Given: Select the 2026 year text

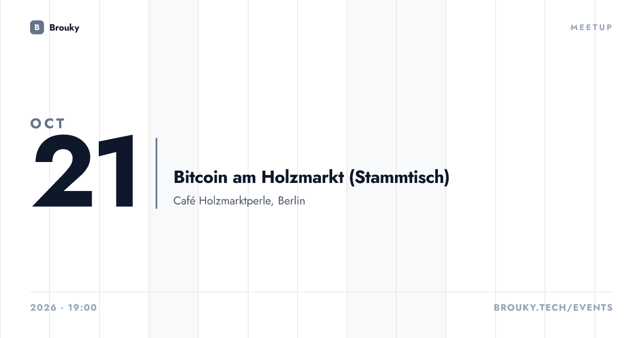Looking at the screenshot, I should click(43, 308).
